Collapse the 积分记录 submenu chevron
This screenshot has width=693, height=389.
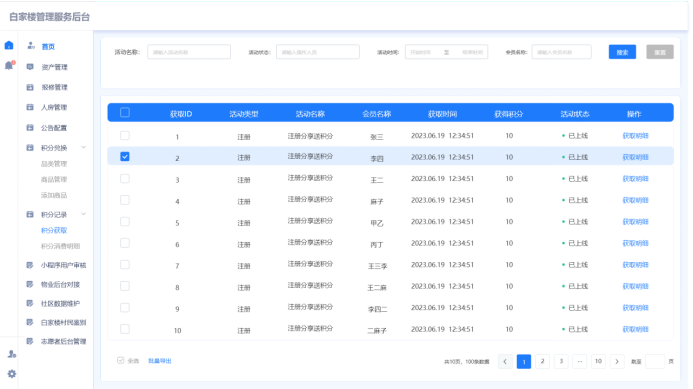[x=83, y=214]
